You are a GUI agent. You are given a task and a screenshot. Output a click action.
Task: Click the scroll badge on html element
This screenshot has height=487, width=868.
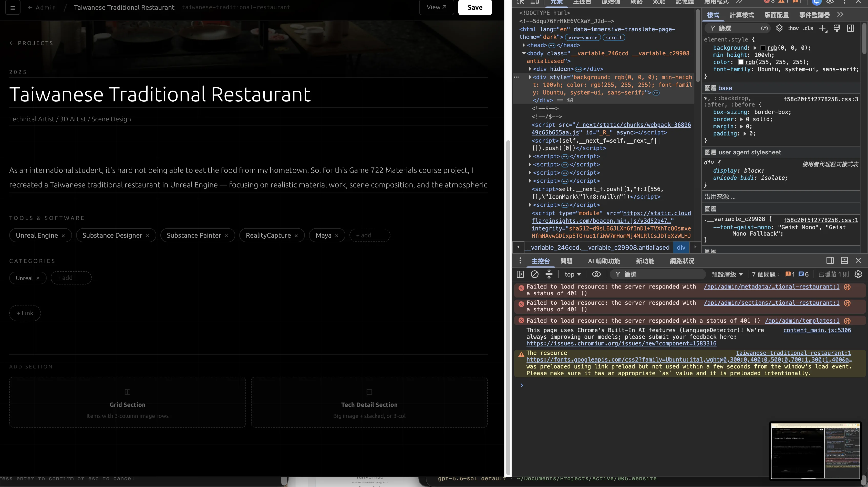614,38
